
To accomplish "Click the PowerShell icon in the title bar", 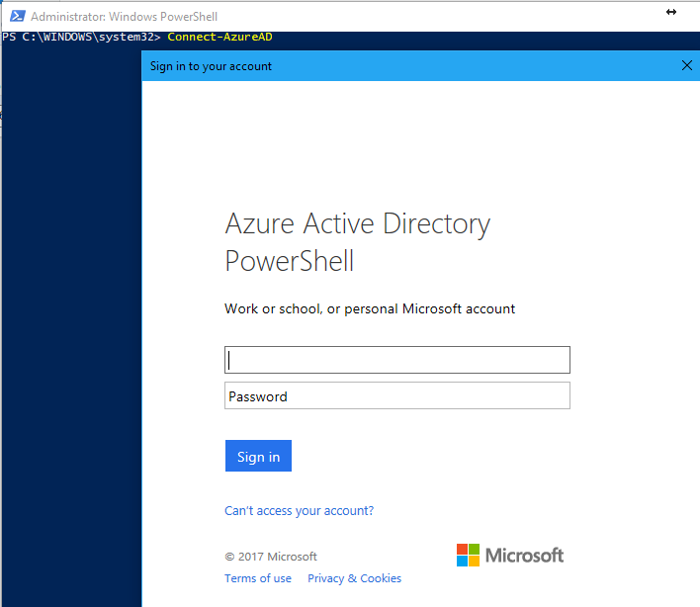I will pyautogui.click(x=17, y=16).
